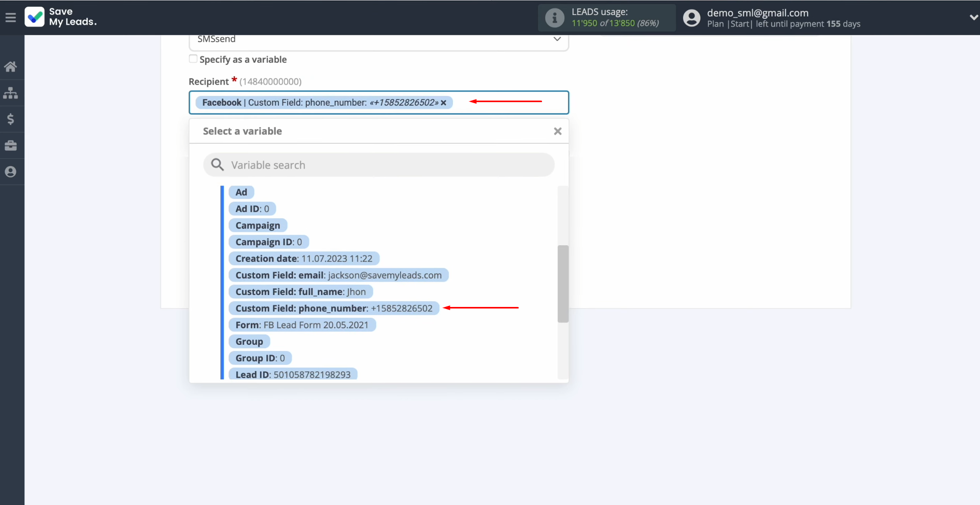Select the Group variable
The height and width of the screenshot is (505, 980).
click(249, 342)
